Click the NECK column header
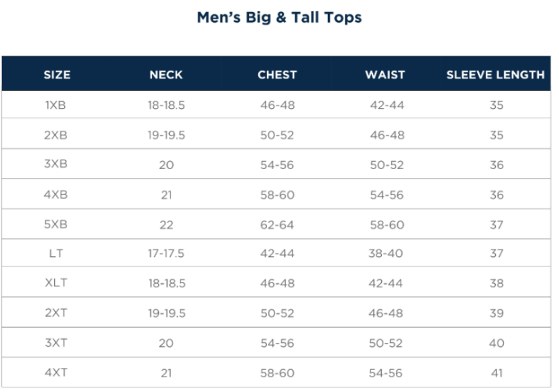 point(166,75)
